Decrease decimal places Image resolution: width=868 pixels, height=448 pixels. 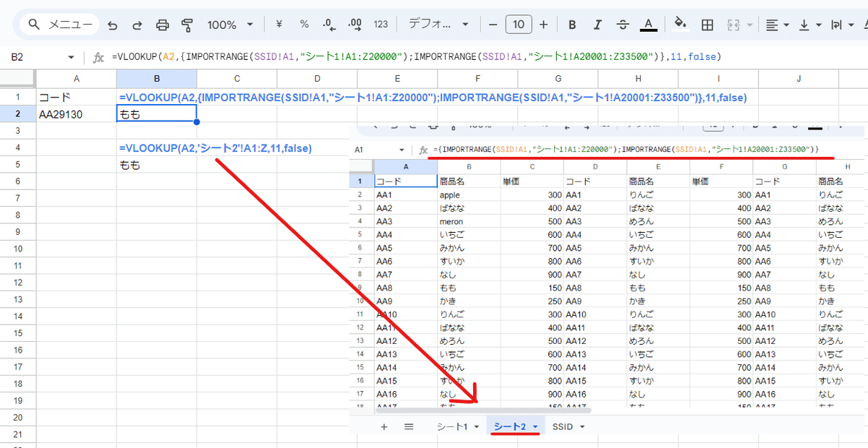pyautogui.click(x=330, y=25)
